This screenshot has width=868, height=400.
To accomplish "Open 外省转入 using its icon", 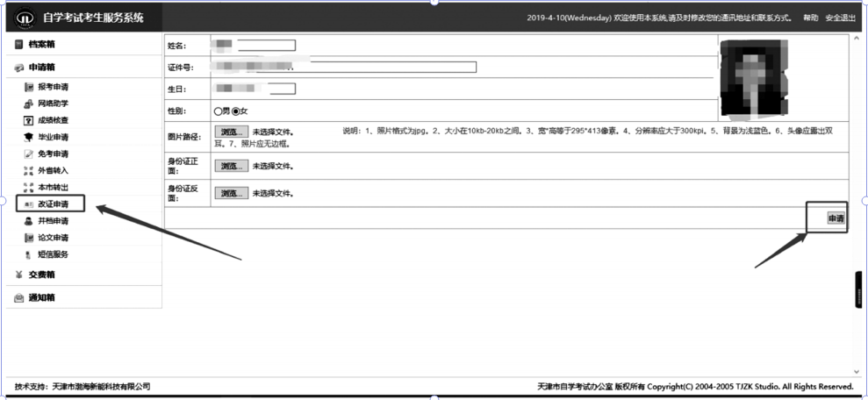I will pos(29,171).
